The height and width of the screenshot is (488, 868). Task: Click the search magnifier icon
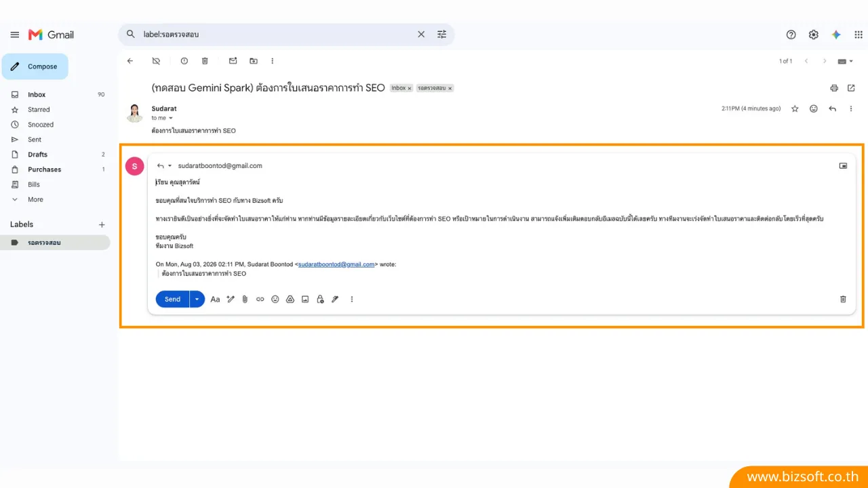tap(131, 34)
